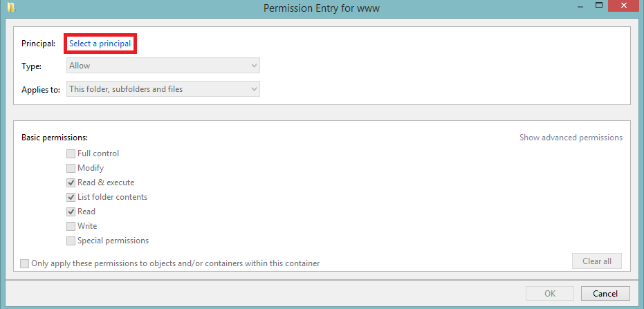Click the Clear all button
The image size is (644, 309).
[597, 261]
